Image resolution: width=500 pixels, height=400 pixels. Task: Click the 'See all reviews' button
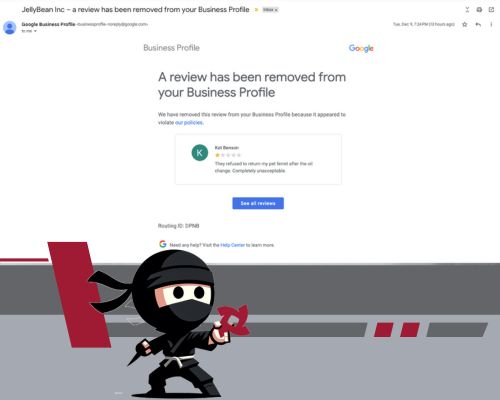click(x=258, y=203)
